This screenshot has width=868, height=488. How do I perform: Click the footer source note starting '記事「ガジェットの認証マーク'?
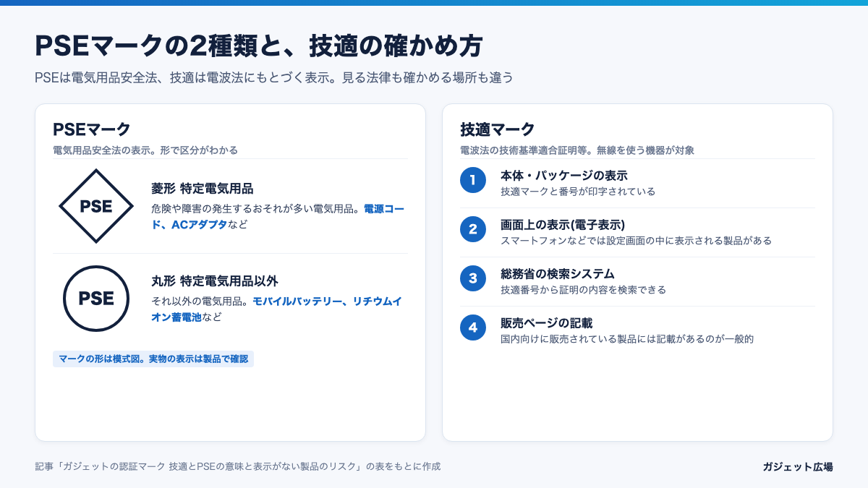238,466
